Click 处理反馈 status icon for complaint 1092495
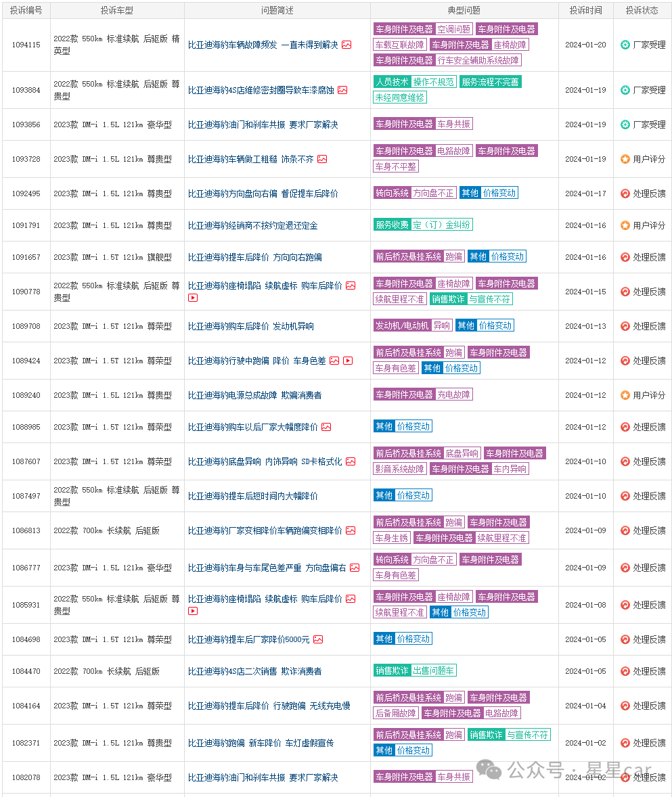This screenshot has width=672, height=797. click(625, 193)
